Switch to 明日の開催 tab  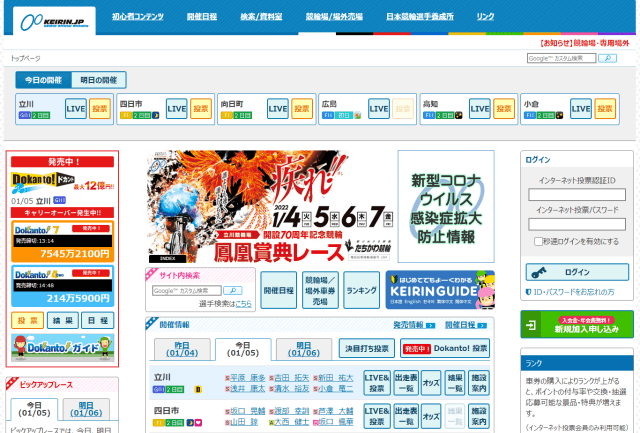point(99,80)
